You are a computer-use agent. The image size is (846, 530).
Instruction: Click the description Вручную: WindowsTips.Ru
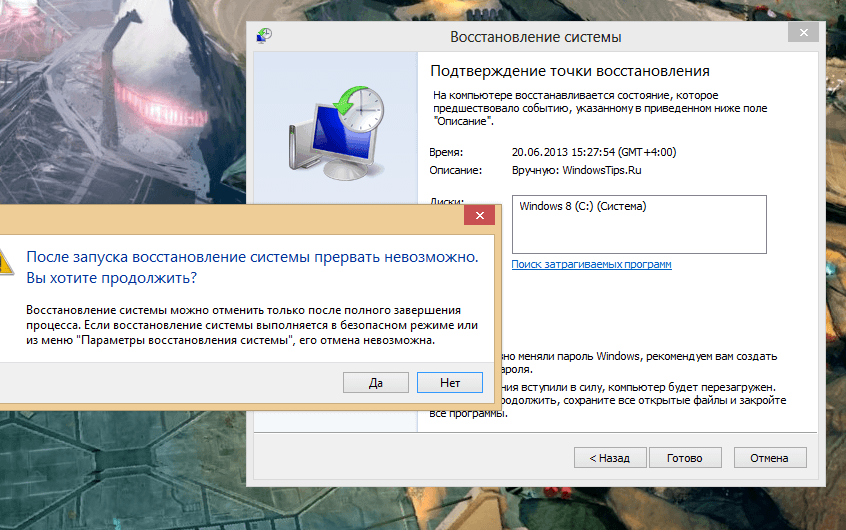576,171
